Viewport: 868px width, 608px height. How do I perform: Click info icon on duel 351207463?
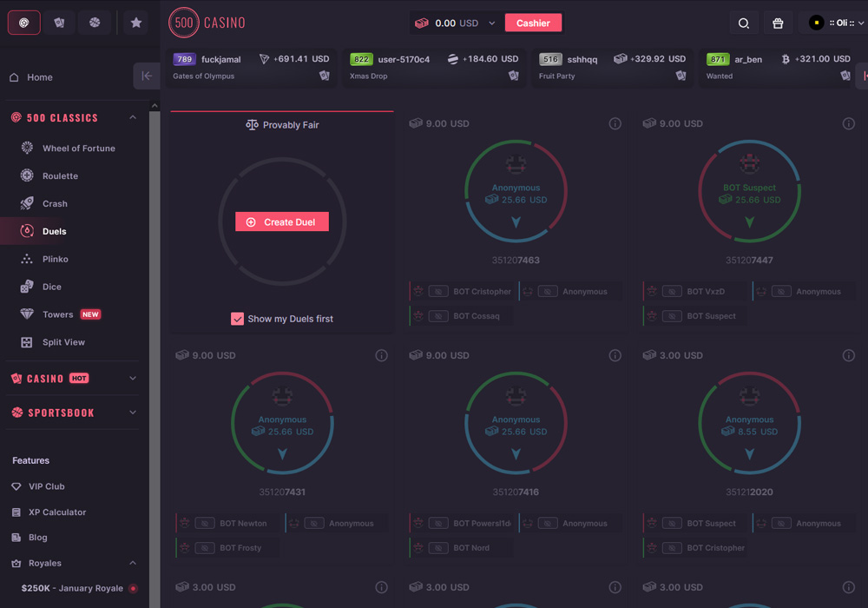coord(615,123)
